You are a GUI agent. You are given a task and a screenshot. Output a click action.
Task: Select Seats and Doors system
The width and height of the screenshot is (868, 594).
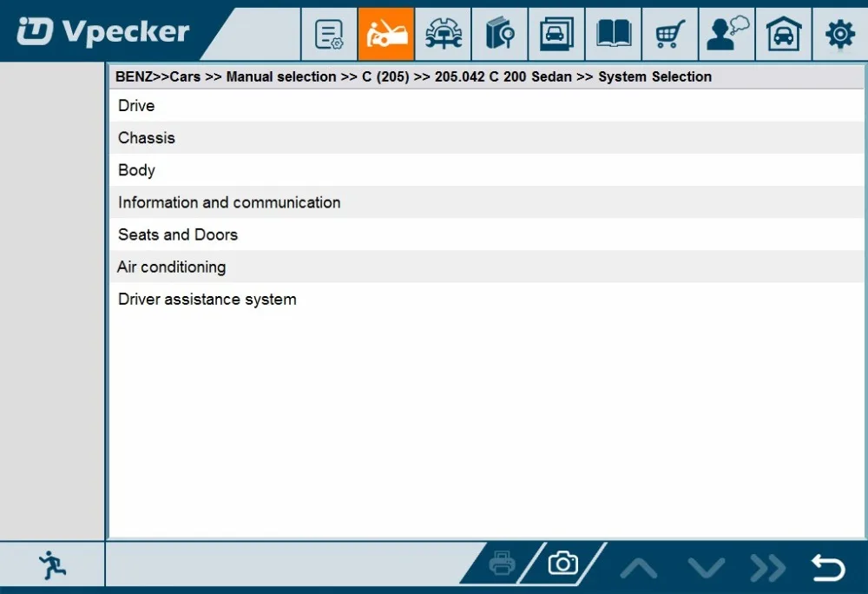coord(487,234)
